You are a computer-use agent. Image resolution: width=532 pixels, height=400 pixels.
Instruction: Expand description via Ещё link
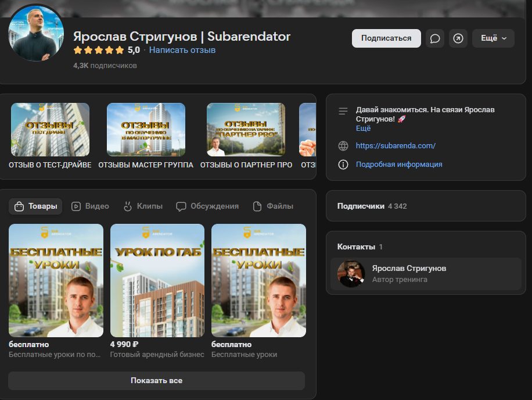(363, 128)
